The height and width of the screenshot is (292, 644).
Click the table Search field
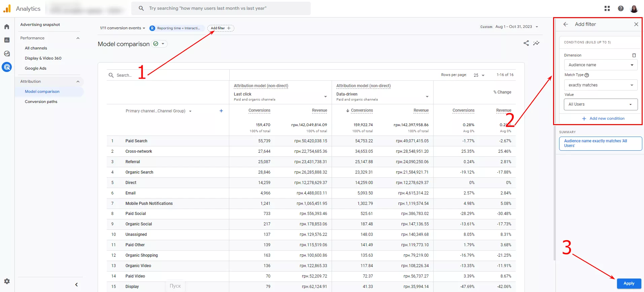pyautogui.click(x=168, y=75)
